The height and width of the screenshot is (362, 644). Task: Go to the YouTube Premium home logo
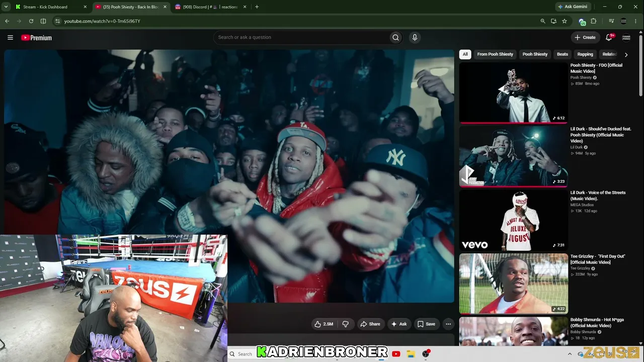[x=36, y=38]
